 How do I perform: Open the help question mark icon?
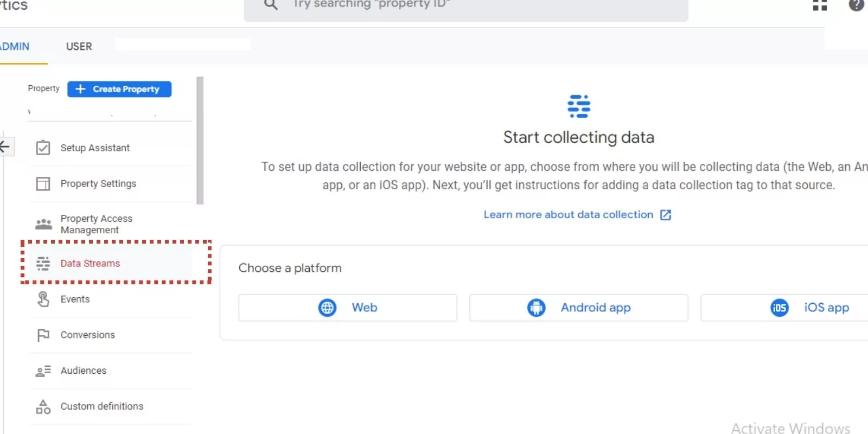856,5
